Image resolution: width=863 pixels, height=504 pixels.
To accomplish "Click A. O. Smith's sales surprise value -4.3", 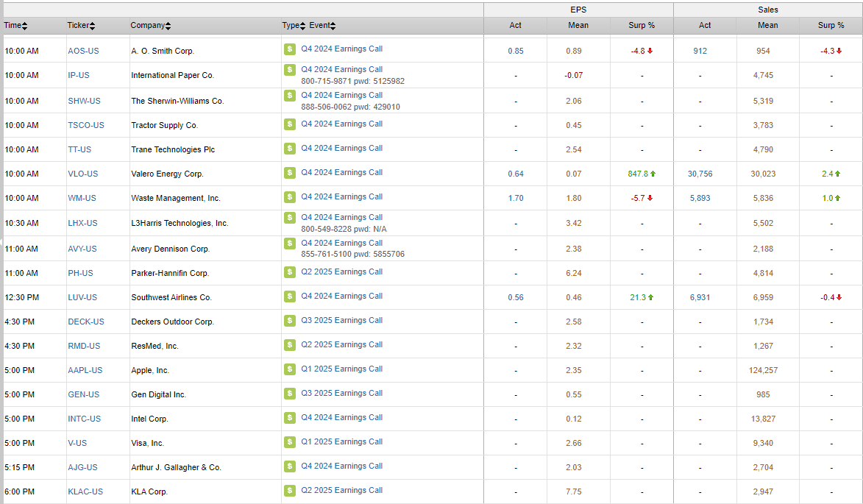I will point(827,51).
